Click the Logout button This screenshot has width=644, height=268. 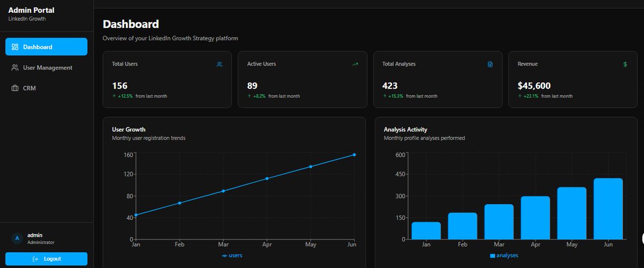click(x=46, y=259)
